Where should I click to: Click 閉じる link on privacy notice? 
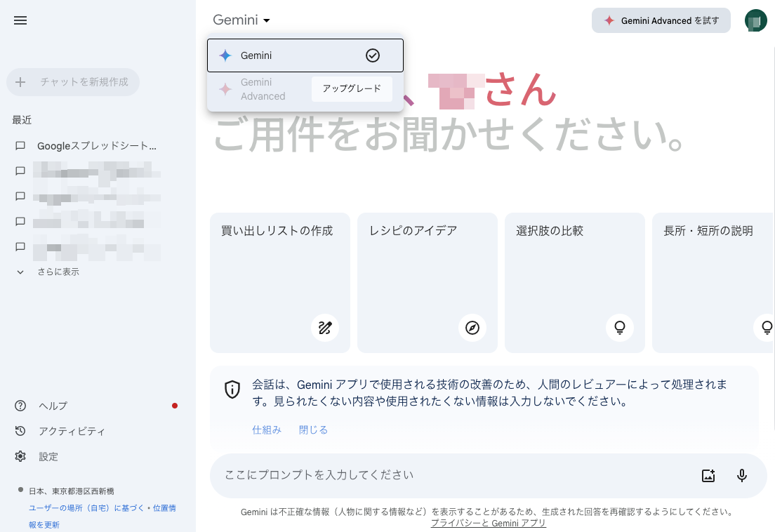[313, 430]
